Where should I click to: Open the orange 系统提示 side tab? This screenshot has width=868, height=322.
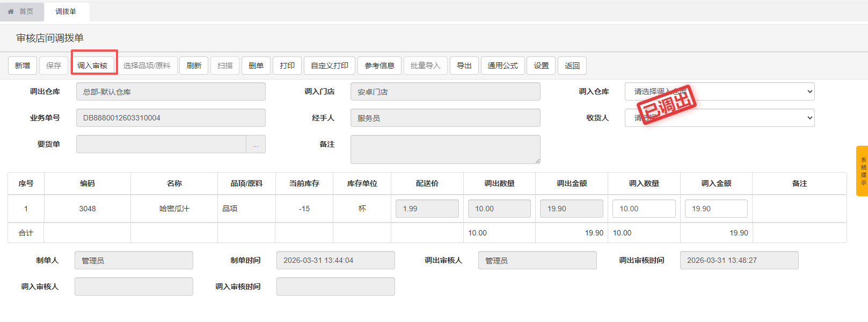click(862, 171)
